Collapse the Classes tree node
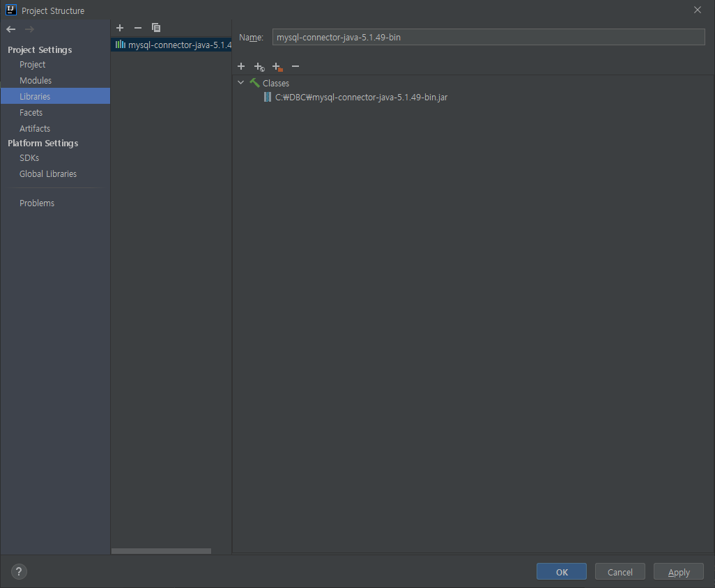Viewport: 715px width, 588px height. click(x=240, y=83)
